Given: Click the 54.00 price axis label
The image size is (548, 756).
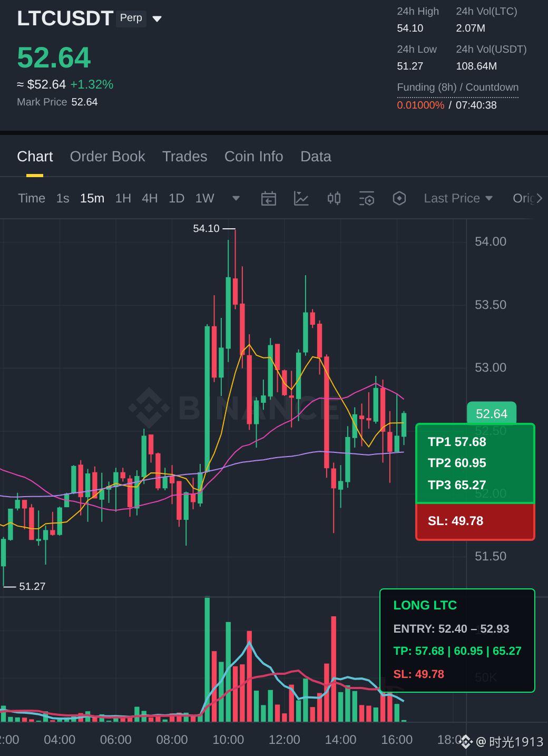Looking at the screenshot, I should click(x=491, y=241).
